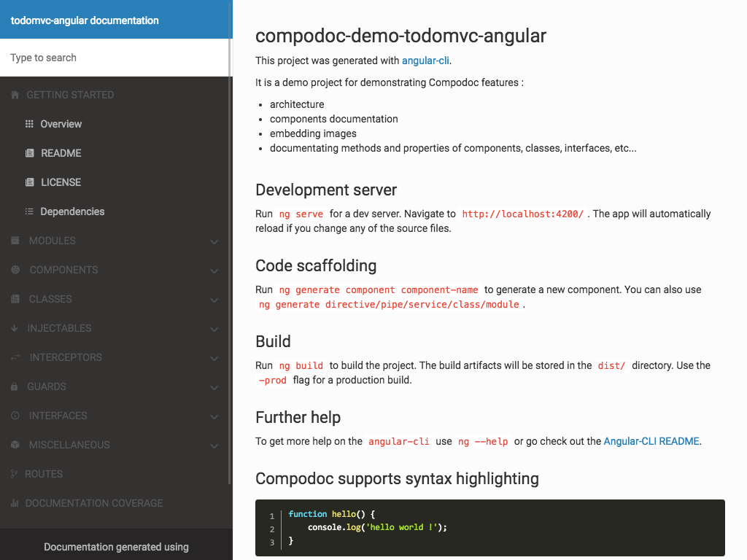Select the CLASSES sidebar entry

coord(49,299)
